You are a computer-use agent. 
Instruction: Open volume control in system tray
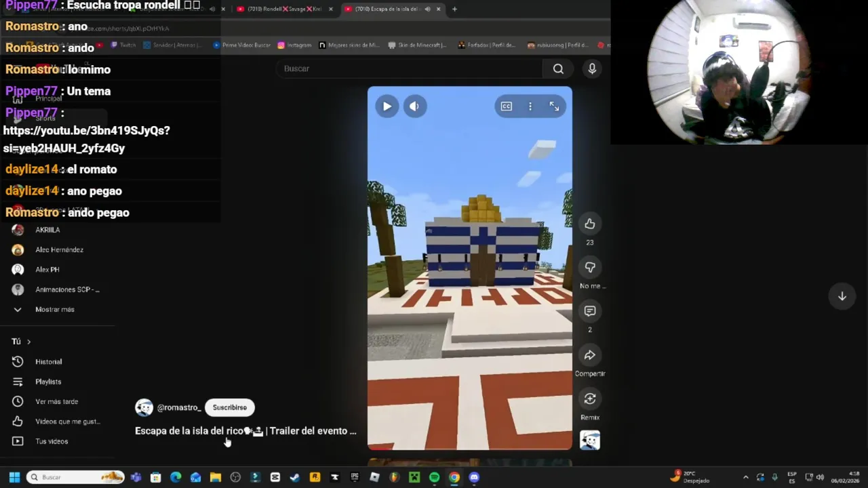820,477
